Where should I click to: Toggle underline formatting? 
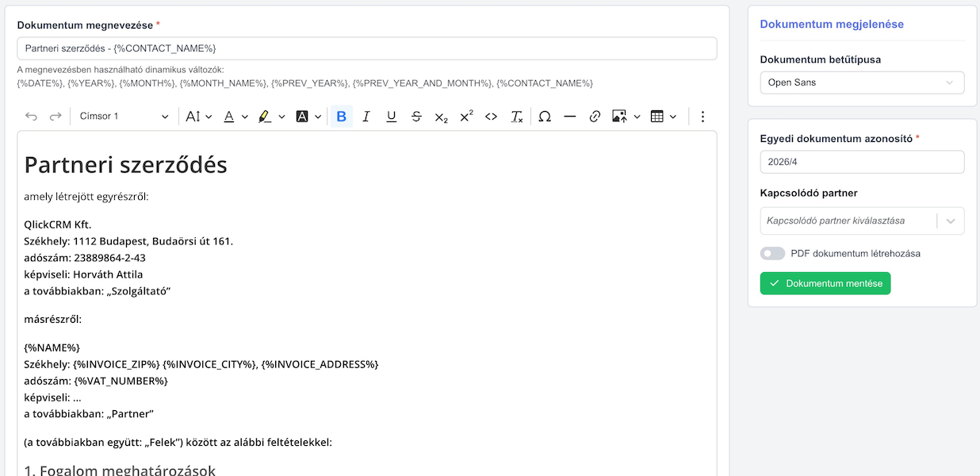392,117
